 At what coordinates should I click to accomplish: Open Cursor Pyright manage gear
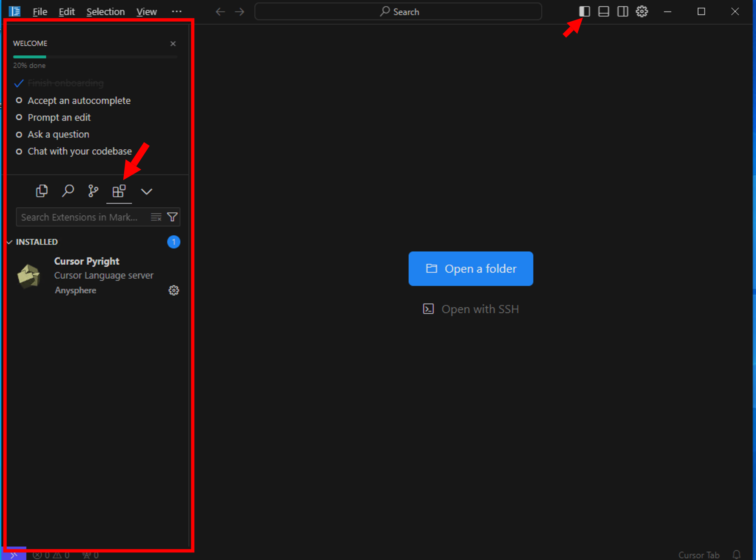coord(173,290)
